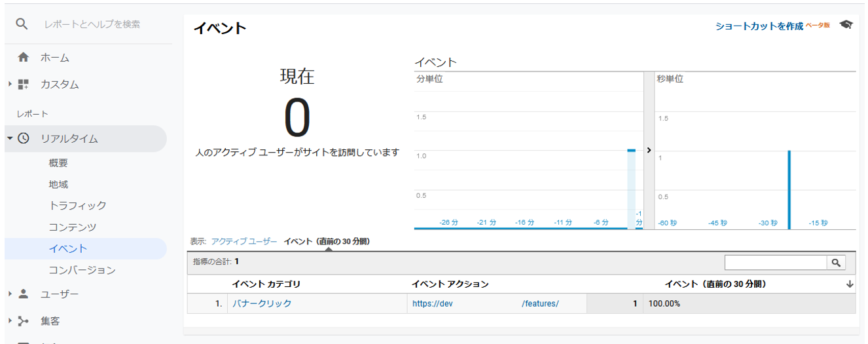868x344 pixels.
Task: Click the 秒単位 chart label
Action: (x=670, y=79)
